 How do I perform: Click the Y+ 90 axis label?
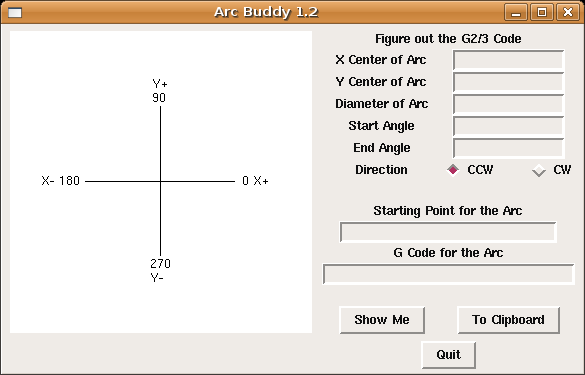160,91
